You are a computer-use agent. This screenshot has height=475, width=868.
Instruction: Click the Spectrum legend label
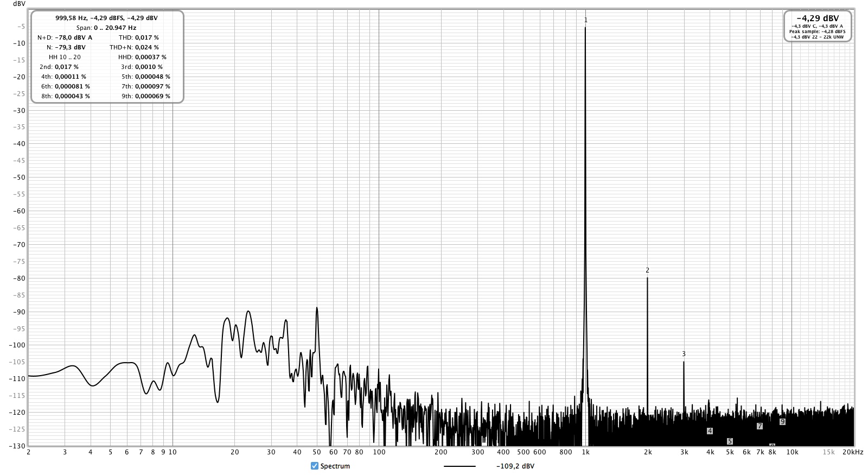click(335, 466)
